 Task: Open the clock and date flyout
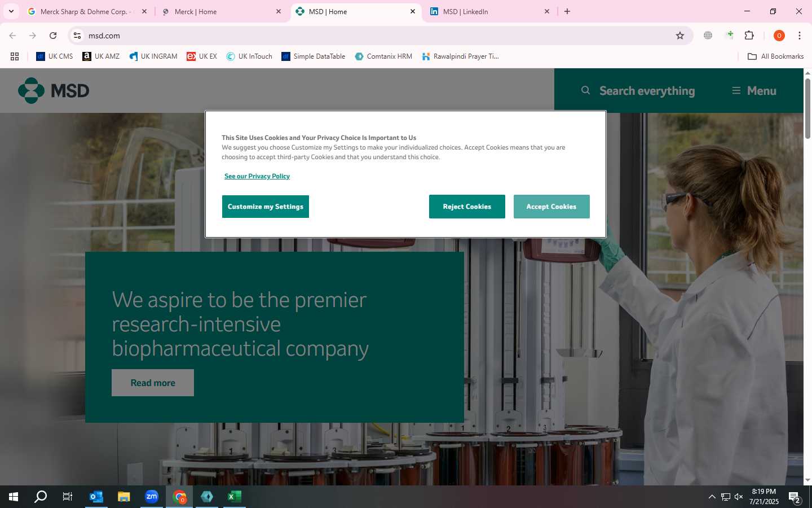pyautogui.click(x=764, y=497)
